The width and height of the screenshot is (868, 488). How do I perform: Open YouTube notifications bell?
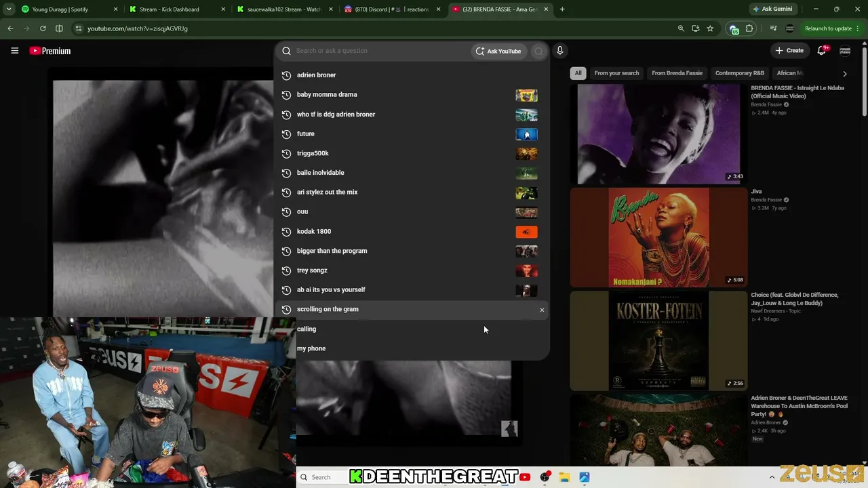pos(822,51)
